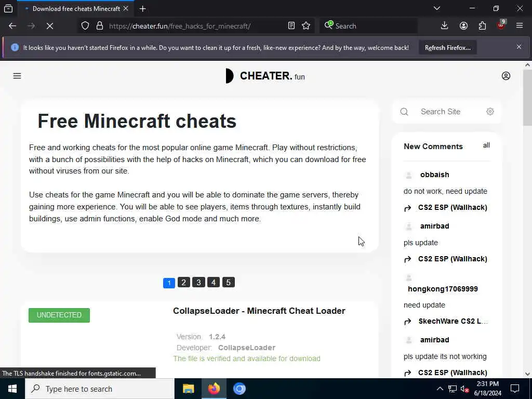Image resolution: width=532 pixels, height=399 pixels.
Task: Close the Download free cheats Minecraft tab
Action: (x=126, y=8)
